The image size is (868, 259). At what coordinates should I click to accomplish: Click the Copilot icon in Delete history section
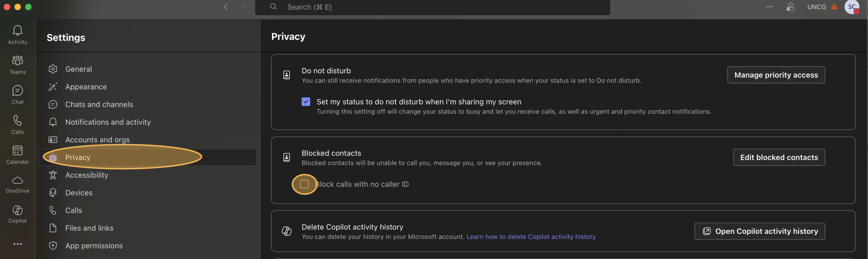pyautogui.click(x=287, y=231)
